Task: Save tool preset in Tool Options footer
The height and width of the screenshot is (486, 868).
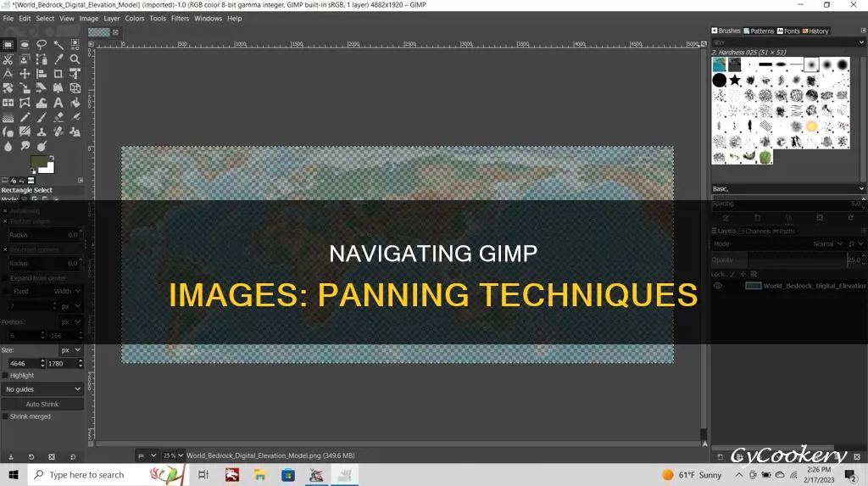Action: (10, 457)
